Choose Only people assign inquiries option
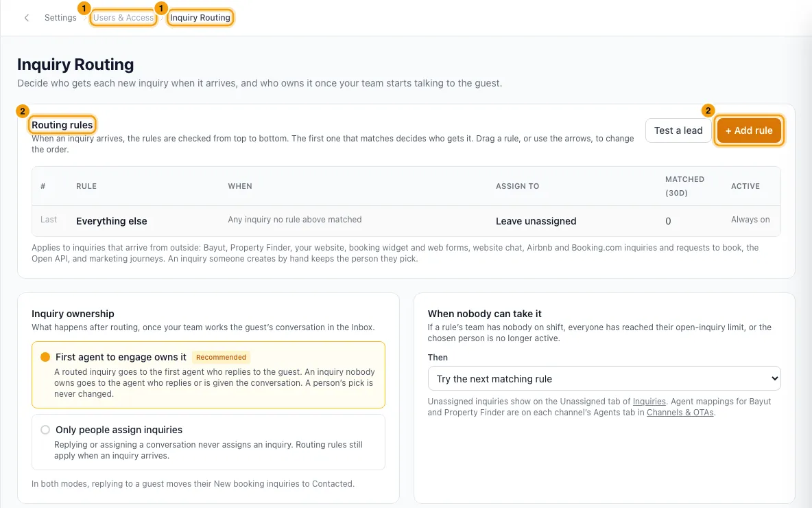This screenshot has height=508, width=812. click(x=208, y=441)
